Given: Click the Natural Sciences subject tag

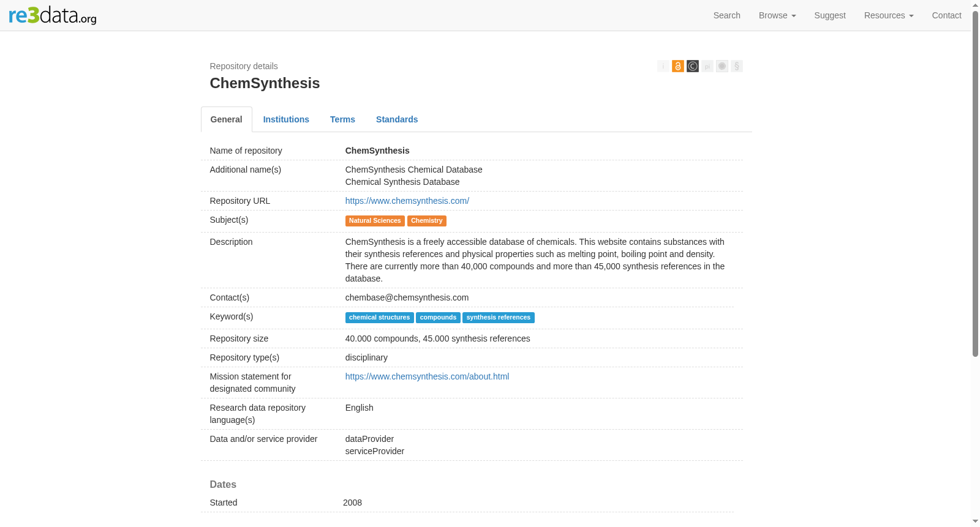Looking at the screenshot, I should click(x=375, y=221).
